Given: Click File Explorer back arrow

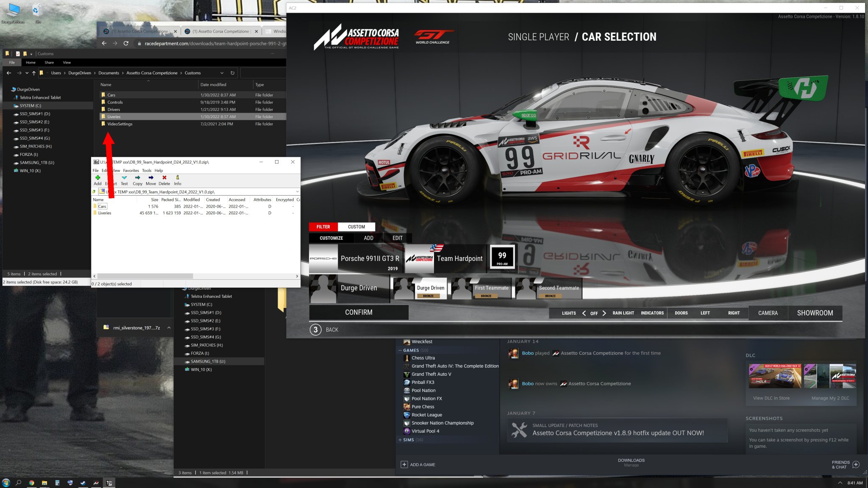Looking at the screenshot, I should click(9, 73).
